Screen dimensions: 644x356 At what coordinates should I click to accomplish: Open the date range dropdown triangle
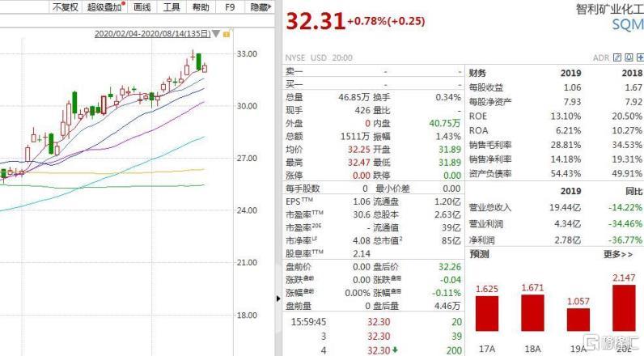pyautogui.click(x=216, y=34)
